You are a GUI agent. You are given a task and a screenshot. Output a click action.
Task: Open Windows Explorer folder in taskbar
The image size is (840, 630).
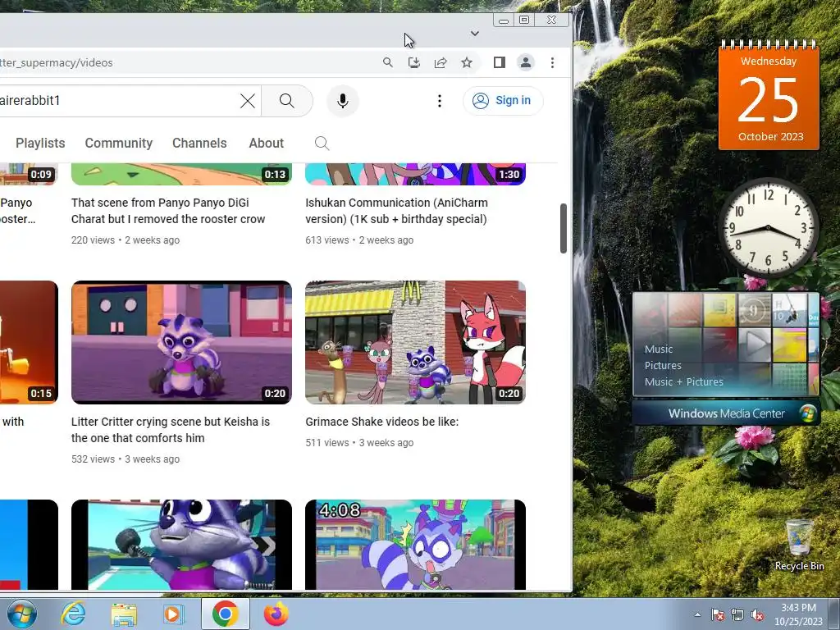point(124,614)
